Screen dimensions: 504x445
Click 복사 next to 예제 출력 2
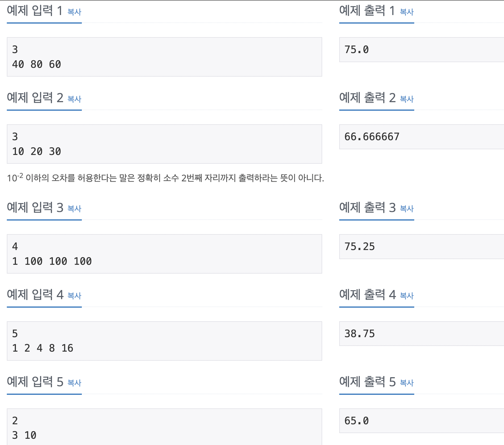(x=407, y=99)
